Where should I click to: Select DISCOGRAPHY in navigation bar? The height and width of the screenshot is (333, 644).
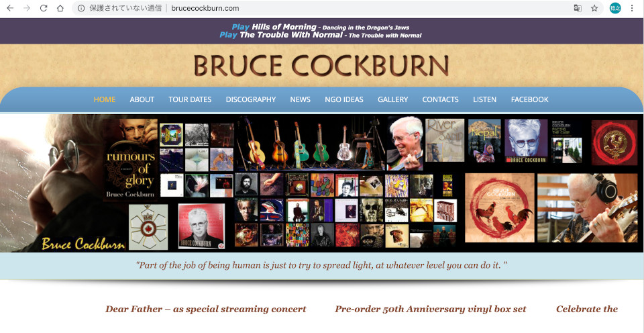point(250,99)
